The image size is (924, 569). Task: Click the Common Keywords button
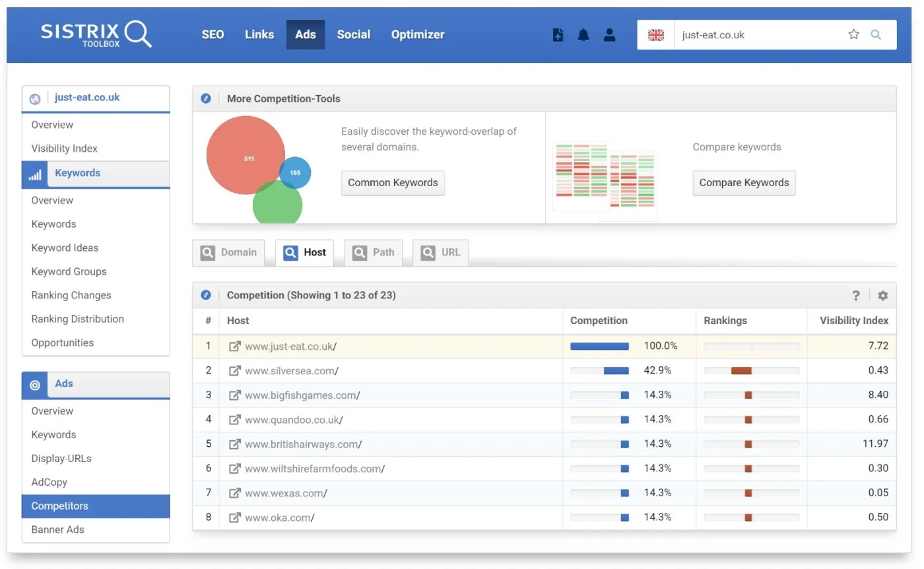tap(393, 183)
